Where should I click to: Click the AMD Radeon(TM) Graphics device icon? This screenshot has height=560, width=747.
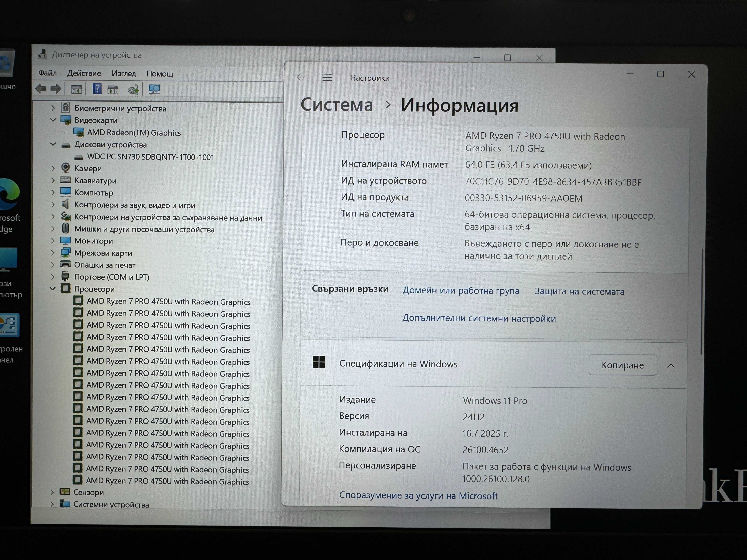[79, 132]
